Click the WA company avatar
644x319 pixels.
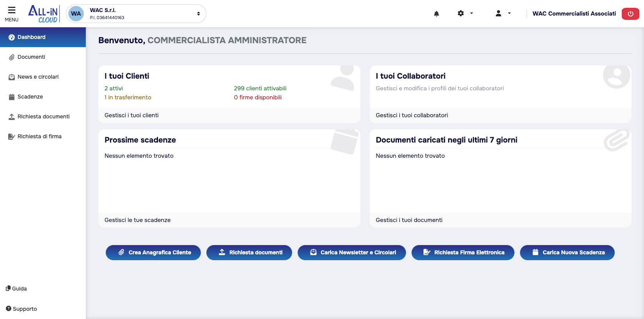point(76,14)
